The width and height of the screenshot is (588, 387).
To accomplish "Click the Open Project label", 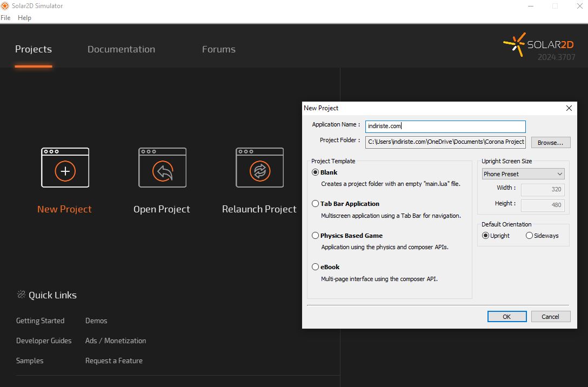I will click(162, 209).
